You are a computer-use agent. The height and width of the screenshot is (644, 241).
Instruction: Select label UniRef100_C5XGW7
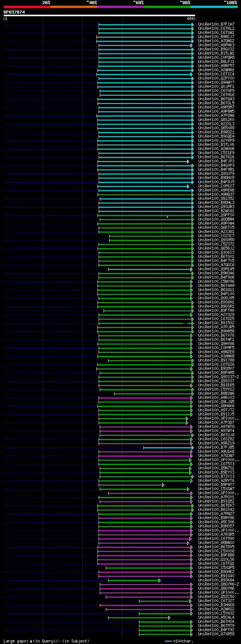click(x=216, y=489)
